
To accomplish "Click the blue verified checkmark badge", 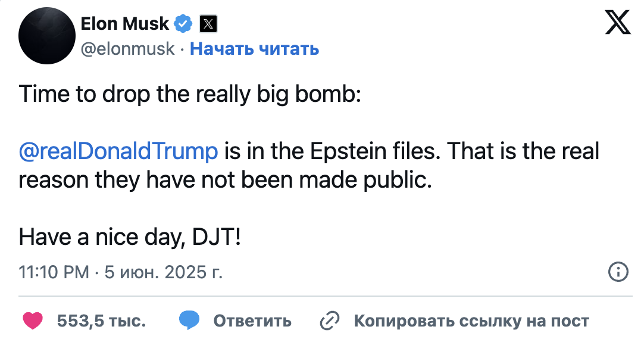I will point(183,24).
